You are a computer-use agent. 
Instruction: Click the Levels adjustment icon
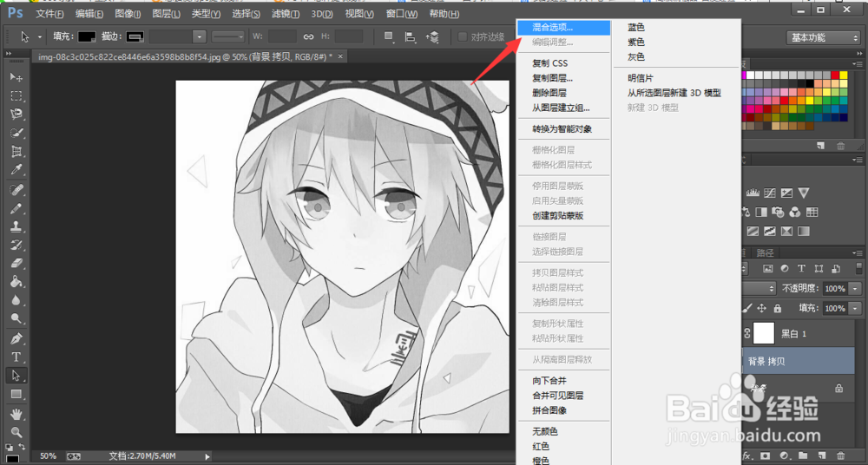pos(753,193)
